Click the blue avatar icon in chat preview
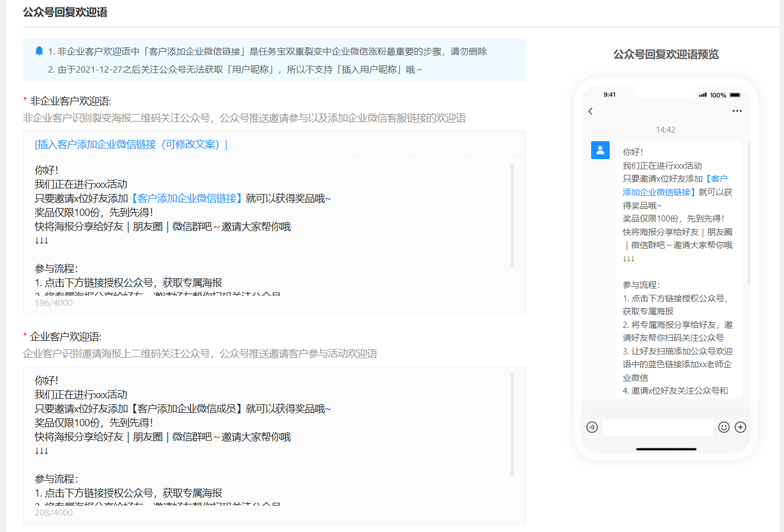 coord(600,150)
